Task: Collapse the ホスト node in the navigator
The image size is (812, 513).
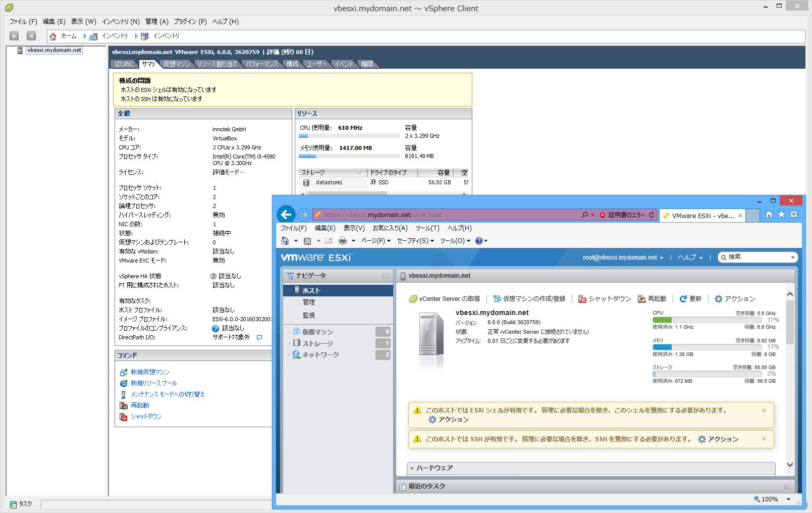Action: [290, 291]
